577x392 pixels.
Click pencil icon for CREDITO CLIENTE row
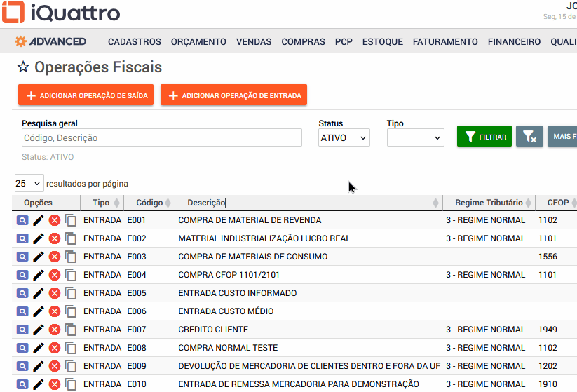click(39, 330)
